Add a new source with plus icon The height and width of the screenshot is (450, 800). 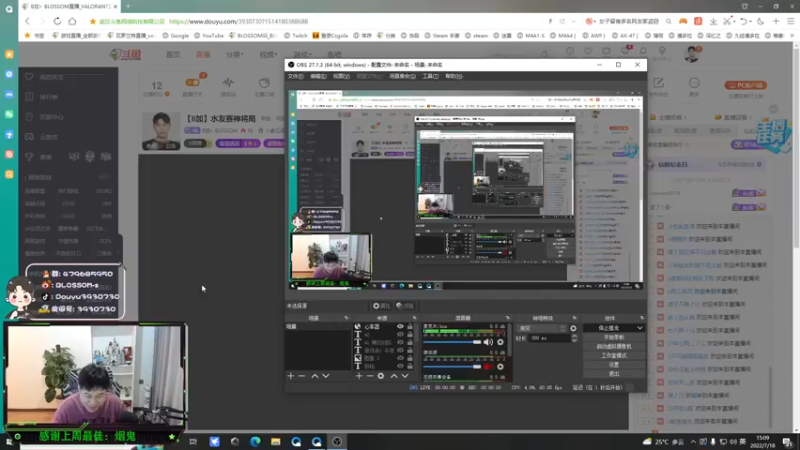pyautogui.click(x=359, y=376)
